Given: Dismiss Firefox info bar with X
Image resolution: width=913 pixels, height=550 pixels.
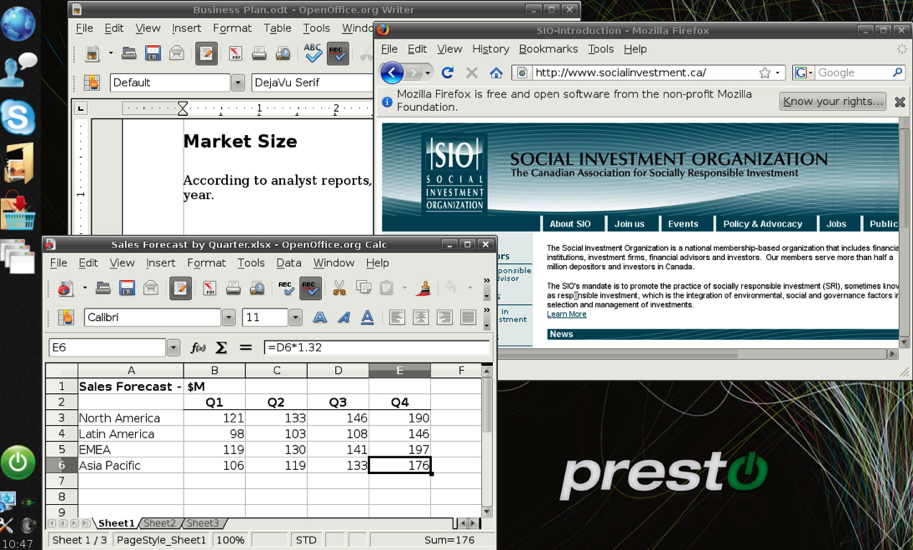Looking at the screenshot, I should pos(900,102).
